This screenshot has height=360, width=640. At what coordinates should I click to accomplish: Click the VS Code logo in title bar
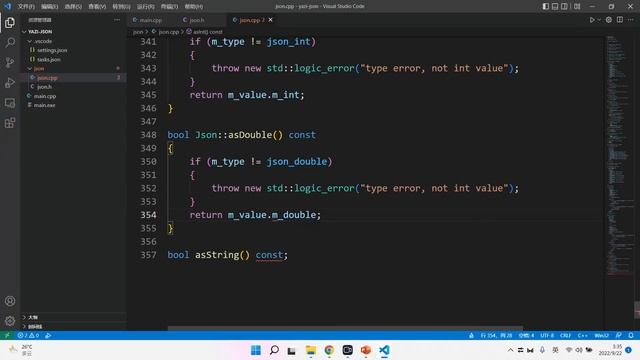(7, 6)
